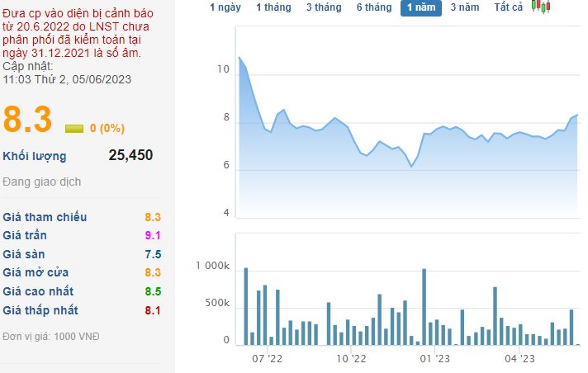
Task: Click the '500k' volume axis label
Action: (x=216, y=303)
